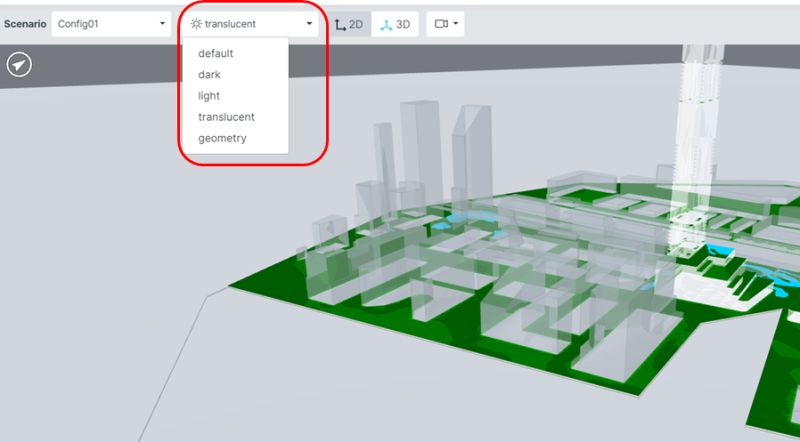The width and height of the screenshot is (800, 442).
Task: Switch to 2D view mode
Action: pos(349,24)
